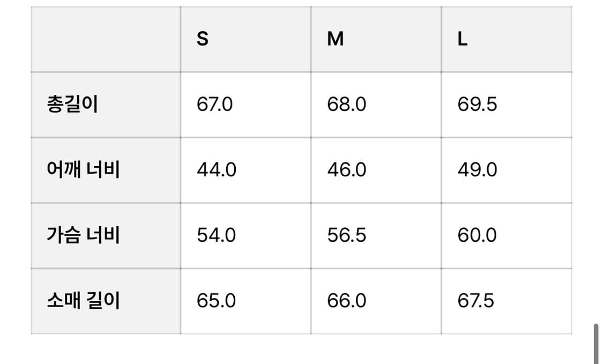The image size is (603, 364).
Task: Click the vertical scrollbar on the right edge
Action: (x=596, y=343)
